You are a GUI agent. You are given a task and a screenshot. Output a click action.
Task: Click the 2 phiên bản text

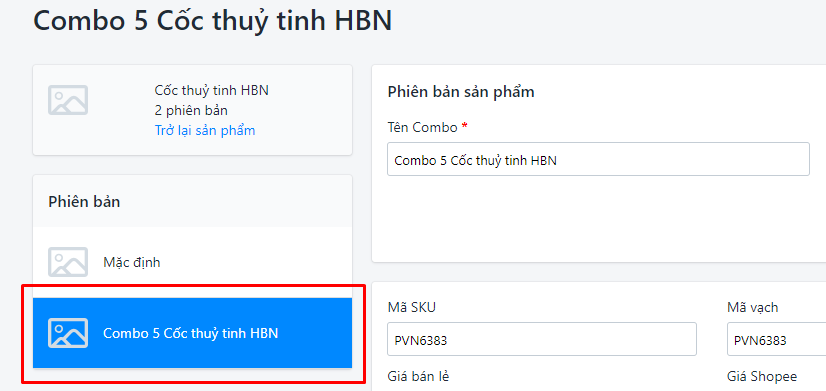click(191, 111)
